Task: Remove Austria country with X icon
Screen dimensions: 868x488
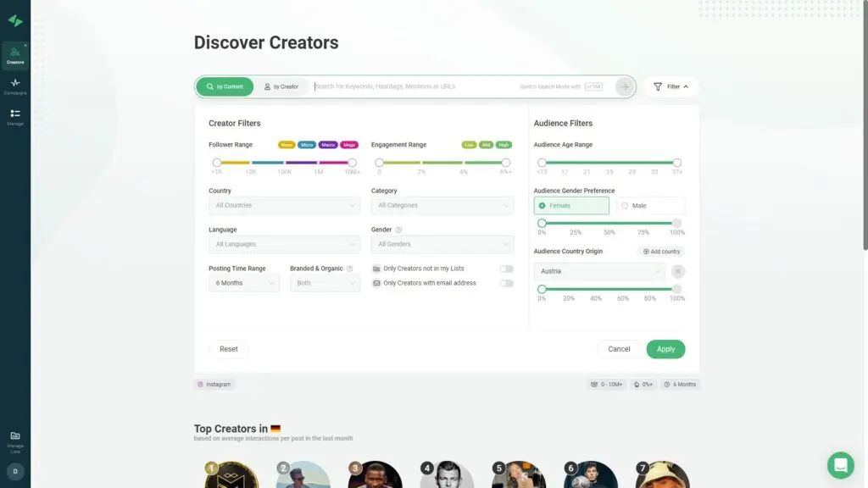Action: (678, 271)
